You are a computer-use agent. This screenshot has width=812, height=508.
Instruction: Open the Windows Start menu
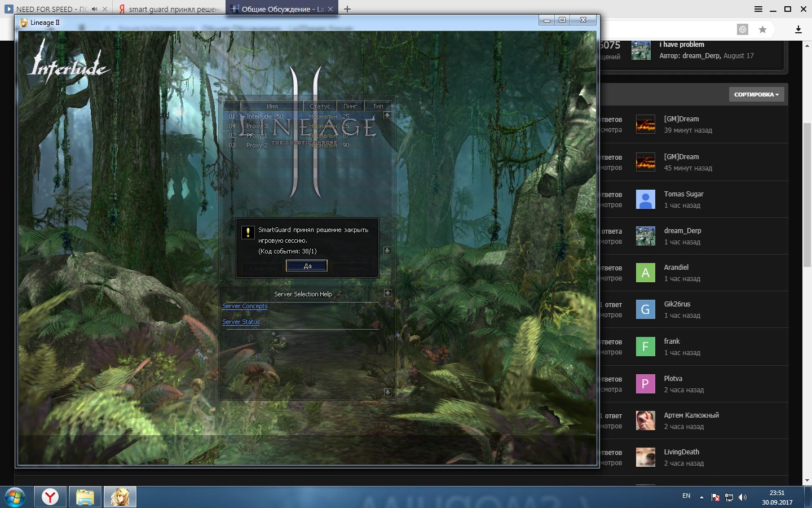[x=15, y=497]
